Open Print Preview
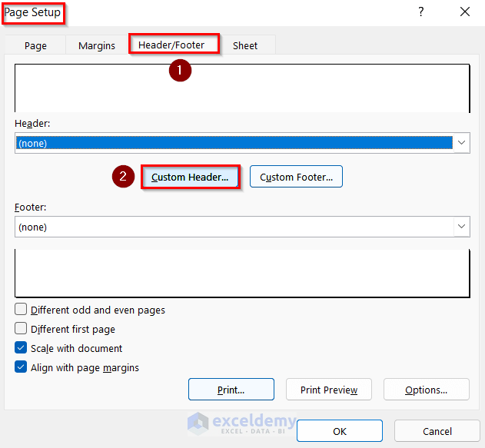The height and width of the screenshot is (448, 485). pyautogui.click(x=329, y=390)
